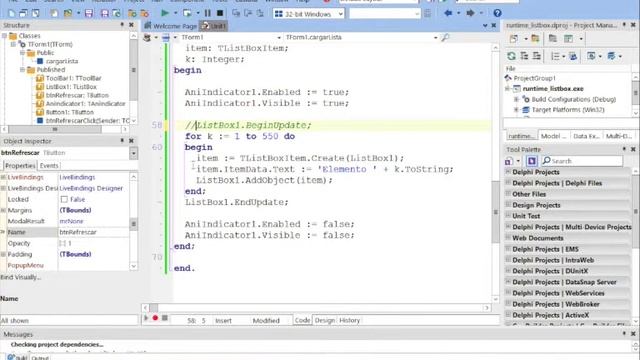This screenshot has width=640, height=360.
Task: Click the blue Help question mark icon
Action: click(x=497, y=13)
